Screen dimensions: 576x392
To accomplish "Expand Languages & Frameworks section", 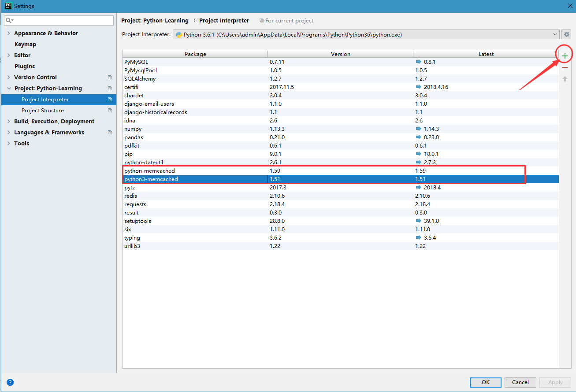I will [9, 132].
